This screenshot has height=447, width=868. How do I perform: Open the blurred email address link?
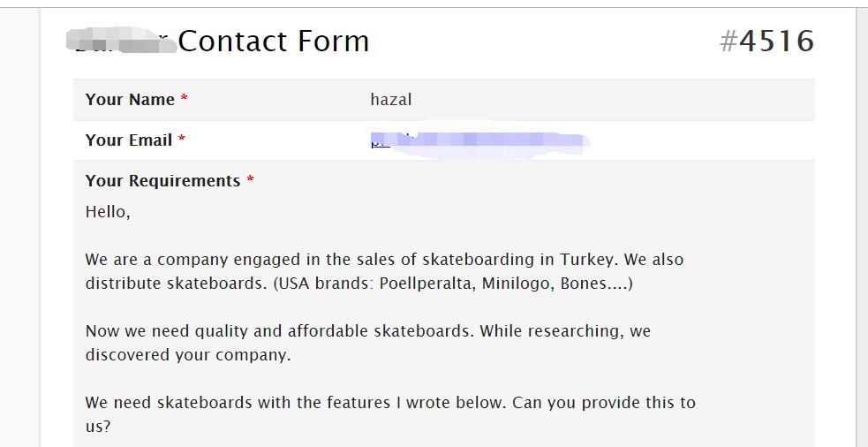(479, 140)
